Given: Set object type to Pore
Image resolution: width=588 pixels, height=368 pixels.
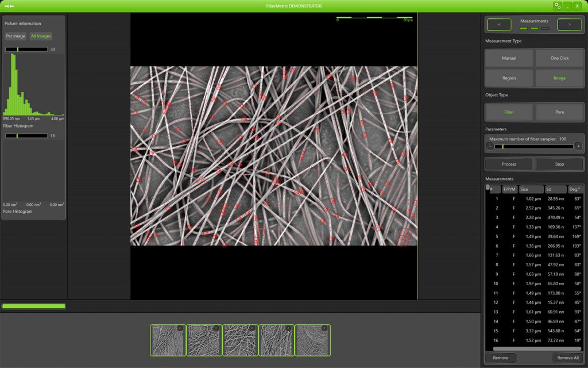Looking at the screenshot, I should tap(559, 112).
